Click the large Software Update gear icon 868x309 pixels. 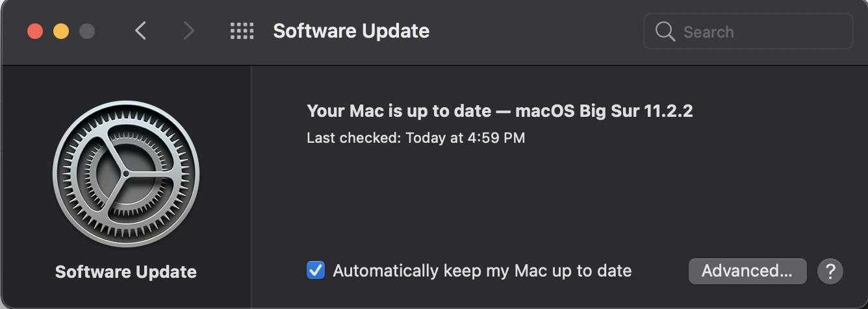(126, 174)
